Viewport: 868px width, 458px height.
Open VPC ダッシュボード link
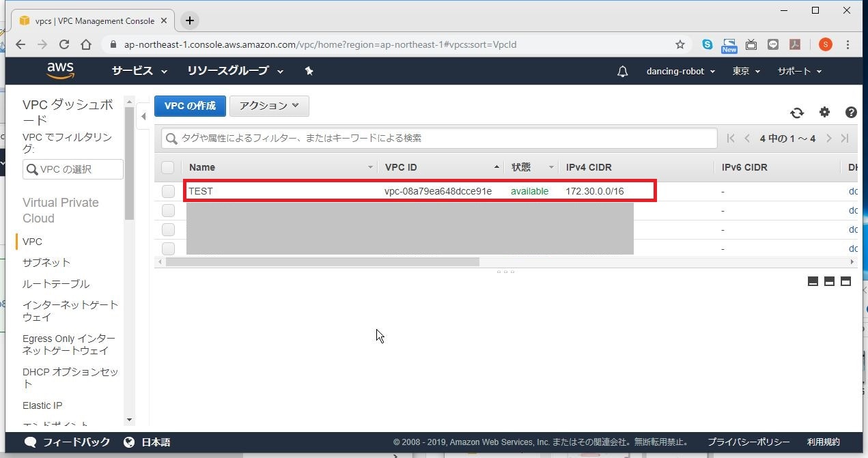coord(68,113)
